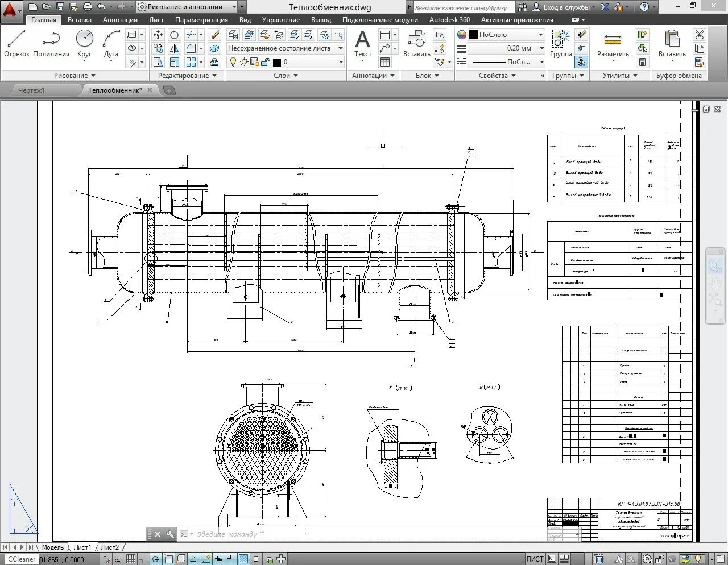Toggle grid display in status bar
This screenshot has width=728, height=565.
pyautogui.click(x=131, y=559)
